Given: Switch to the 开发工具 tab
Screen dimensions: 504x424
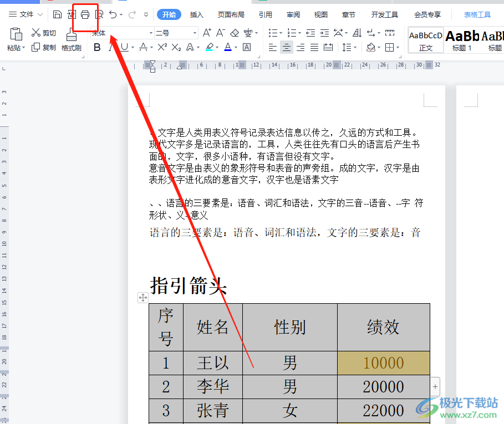Looking at the screenshot, I should [x=384, y=15].
